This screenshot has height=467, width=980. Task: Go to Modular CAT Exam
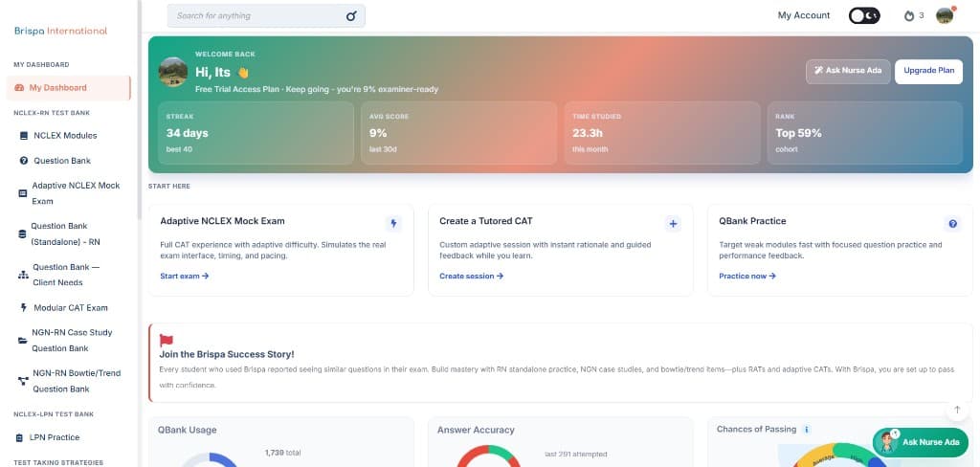[71, 307]
